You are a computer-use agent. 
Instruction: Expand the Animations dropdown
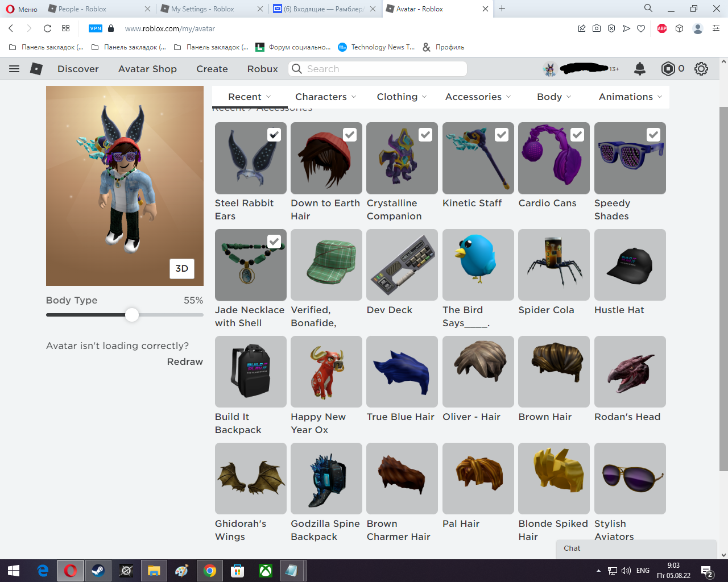(x=630, y=97)
